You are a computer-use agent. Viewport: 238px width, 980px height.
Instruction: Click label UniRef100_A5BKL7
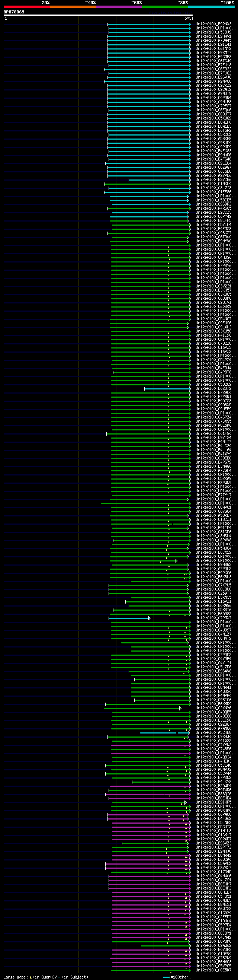coord(214,515)
